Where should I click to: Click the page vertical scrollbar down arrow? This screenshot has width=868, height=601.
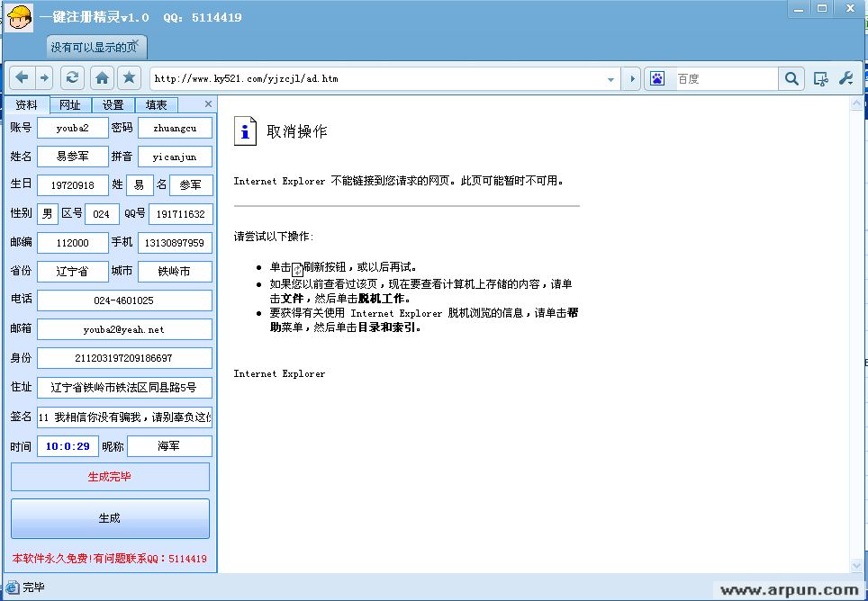(856, 565)
